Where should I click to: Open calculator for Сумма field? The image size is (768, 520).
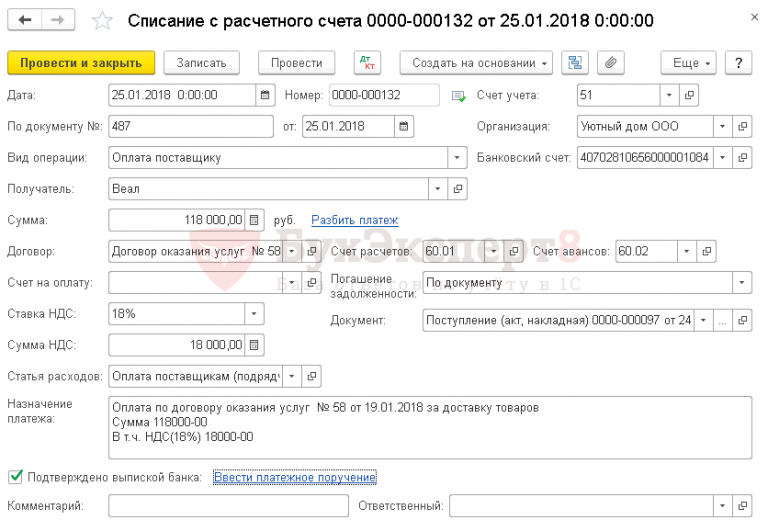pyautogui.click(x=254, y=220)
